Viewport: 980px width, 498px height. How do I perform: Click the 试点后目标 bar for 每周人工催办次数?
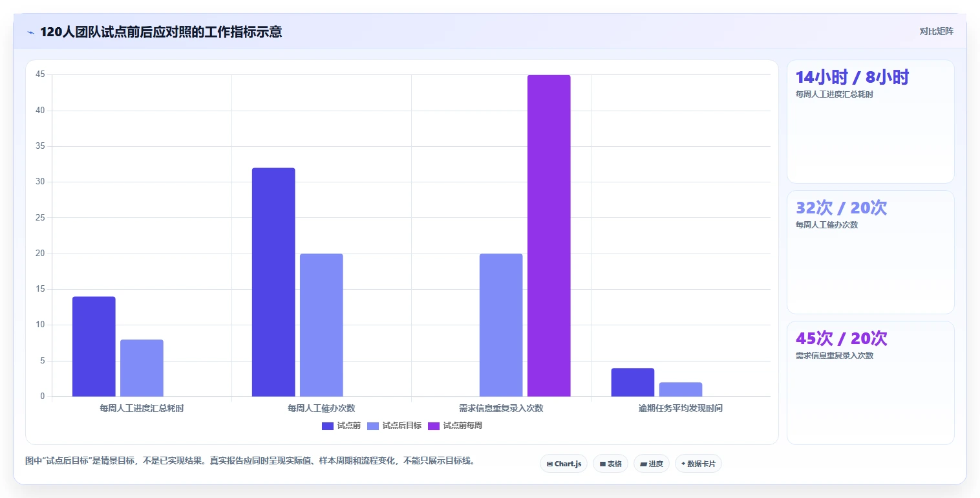321,325
